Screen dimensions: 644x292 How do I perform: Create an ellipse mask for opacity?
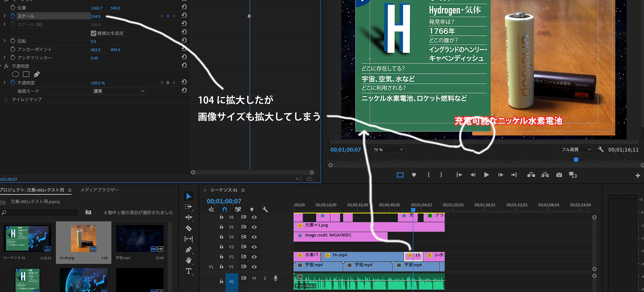[15, 74]
